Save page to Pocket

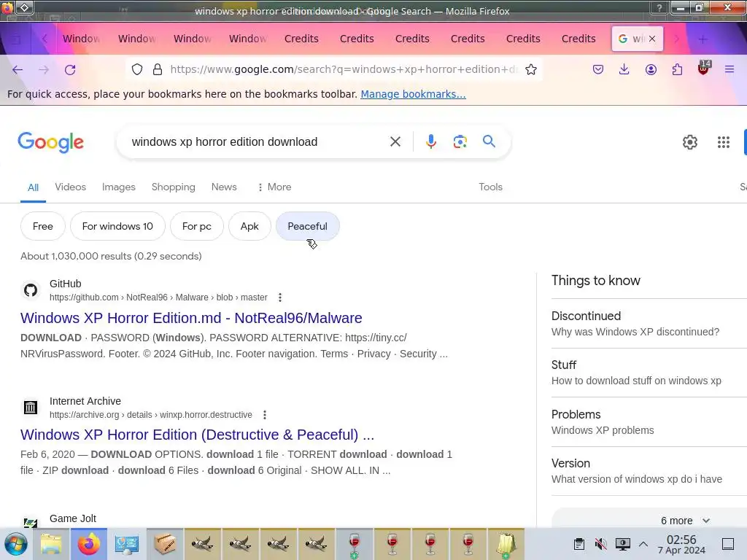point(598,69)
